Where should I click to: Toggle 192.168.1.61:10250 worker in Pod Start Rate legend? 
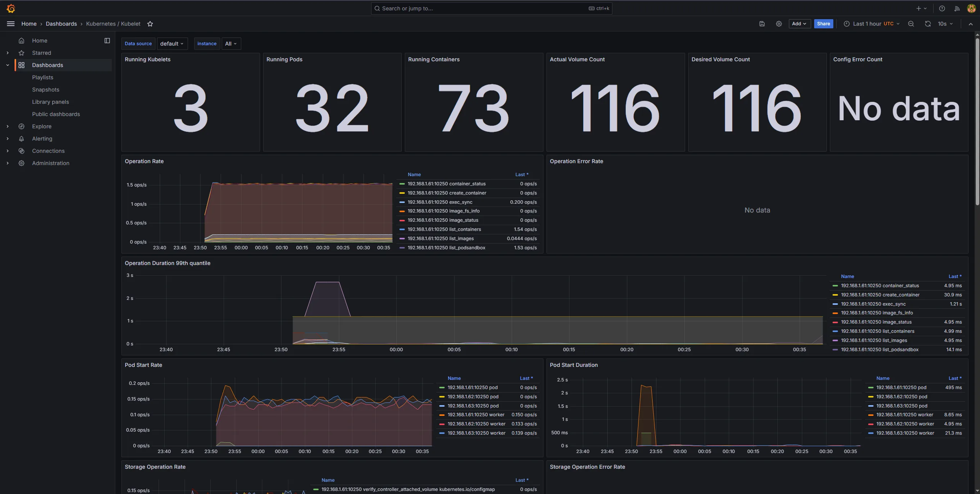click(476, 415)
